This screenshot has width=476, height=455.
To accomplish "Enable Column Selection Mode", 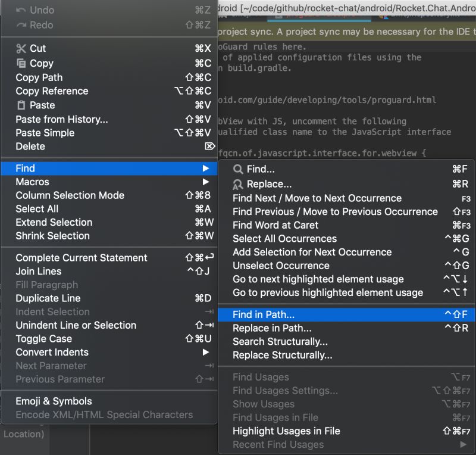I will tap(70, 195).
